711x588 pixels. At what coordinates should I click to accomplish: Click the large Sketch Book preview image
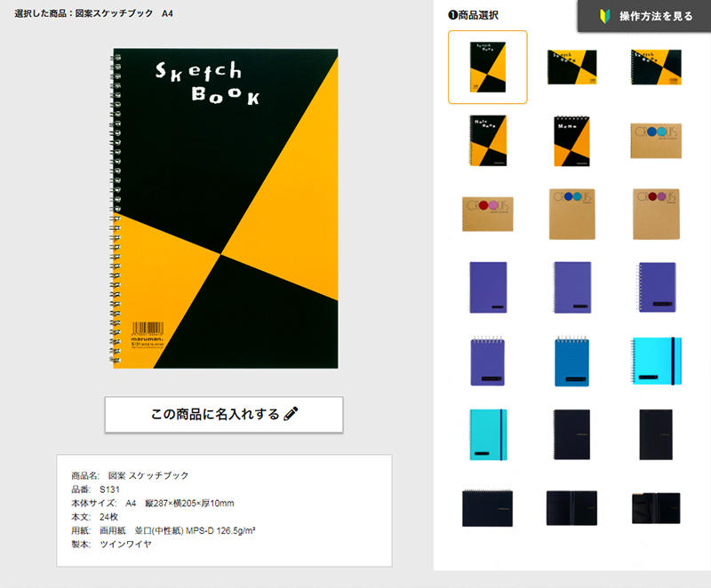point(226,209)
